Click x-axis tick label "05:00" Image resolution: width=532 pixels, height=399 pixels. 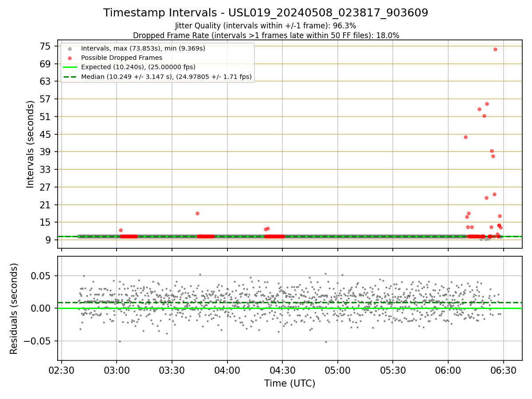tap(338, 370)
